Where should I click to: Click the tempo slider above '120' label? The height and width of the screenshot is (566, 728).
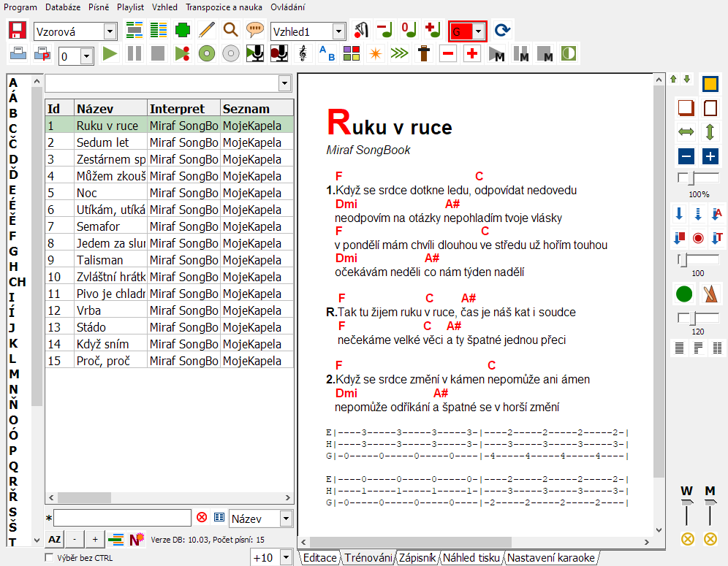[x=698, y=318]
